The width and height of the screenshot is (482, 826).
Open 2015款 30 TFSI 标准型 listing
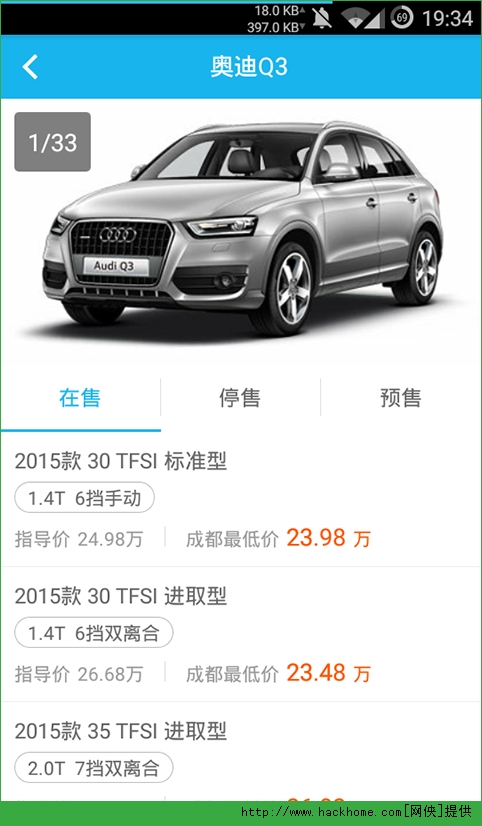click(x=241, y=499)
